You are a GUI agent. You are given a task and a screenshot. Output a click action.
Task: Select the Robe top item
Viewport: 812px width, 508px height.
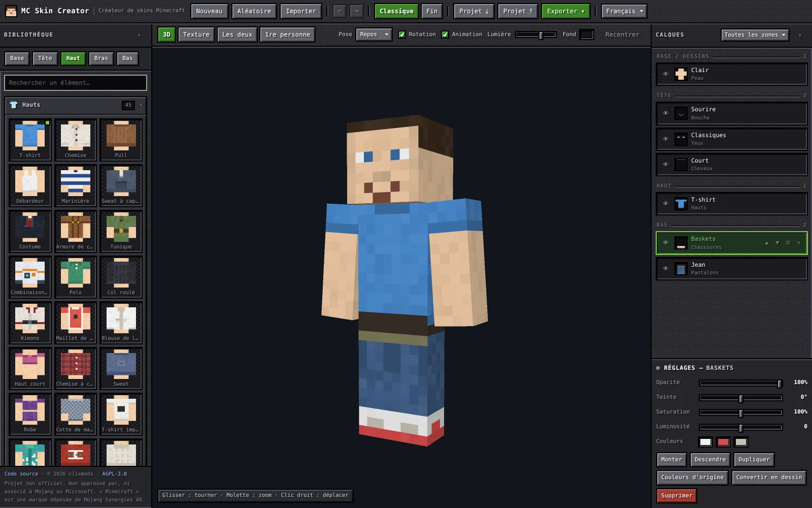[x=30, y=414]
